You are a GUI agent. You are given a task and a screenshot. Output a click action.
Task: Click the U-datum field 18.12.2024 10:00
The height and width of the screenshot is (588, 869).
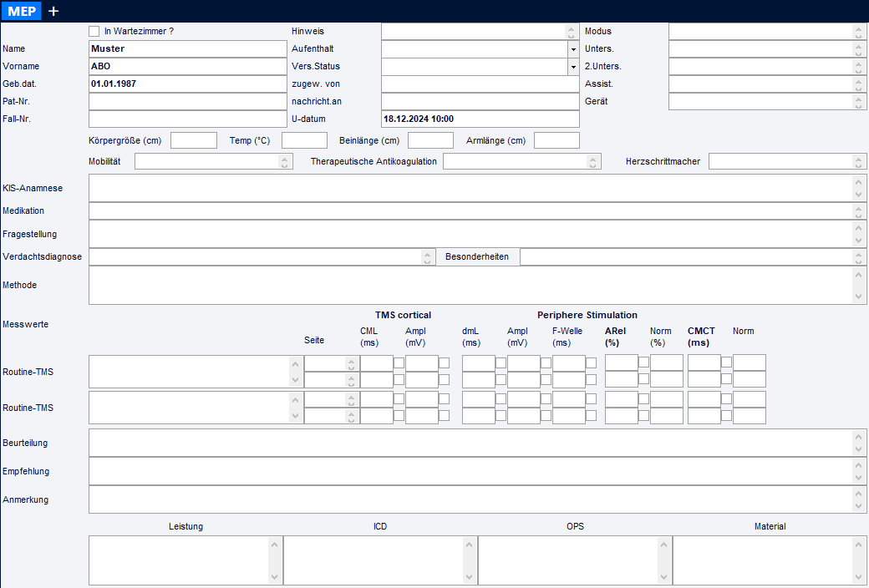click(480, 119)
